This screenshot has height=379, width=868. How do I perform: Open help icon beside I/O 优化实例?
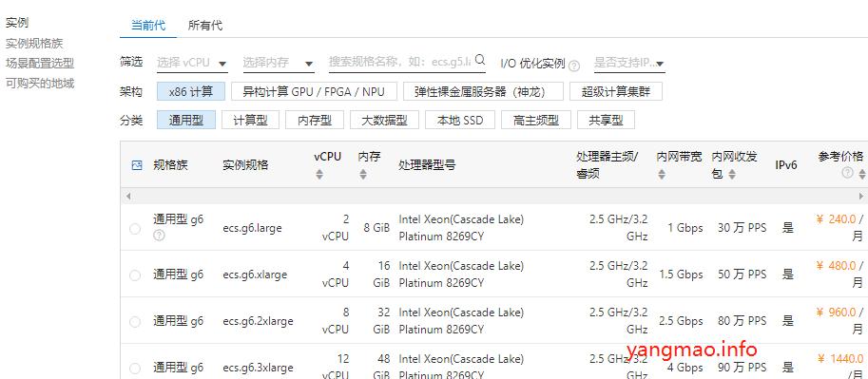574,66
